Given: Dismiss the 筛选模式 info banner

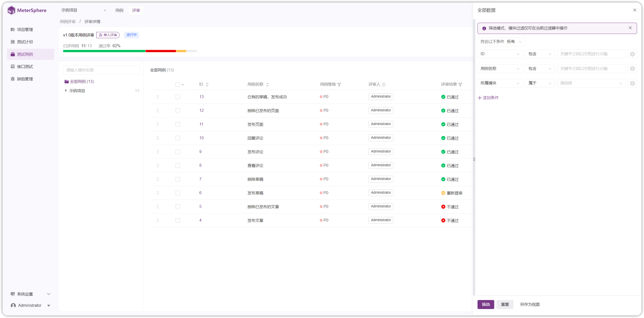Looking at the screenshot, I should pyautogui.click(x=630, y=28).
